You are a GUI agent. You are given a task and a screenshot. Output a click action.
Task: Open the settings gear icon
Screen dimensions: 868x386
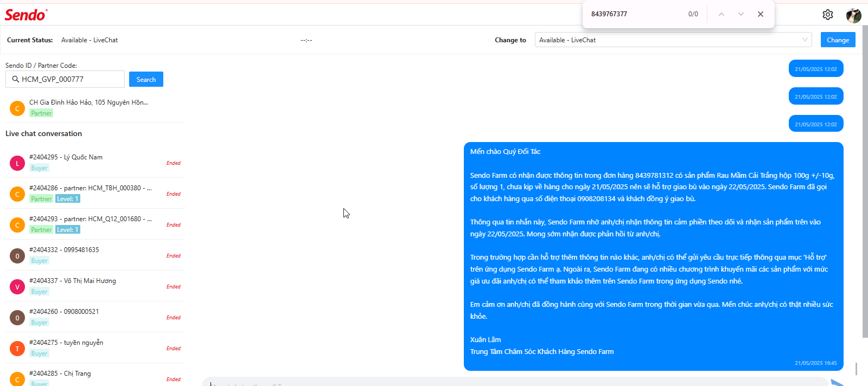tap(827, 15)
